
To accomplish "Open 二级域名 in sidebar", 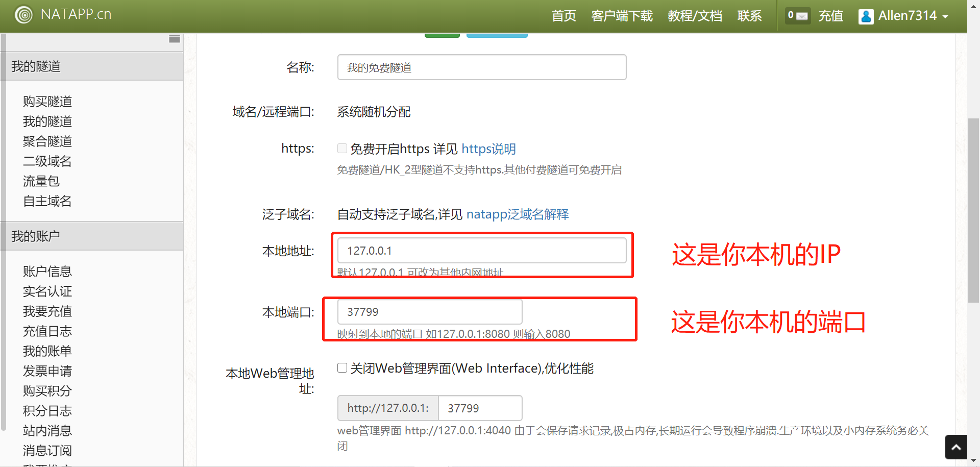I will point(47,161).
